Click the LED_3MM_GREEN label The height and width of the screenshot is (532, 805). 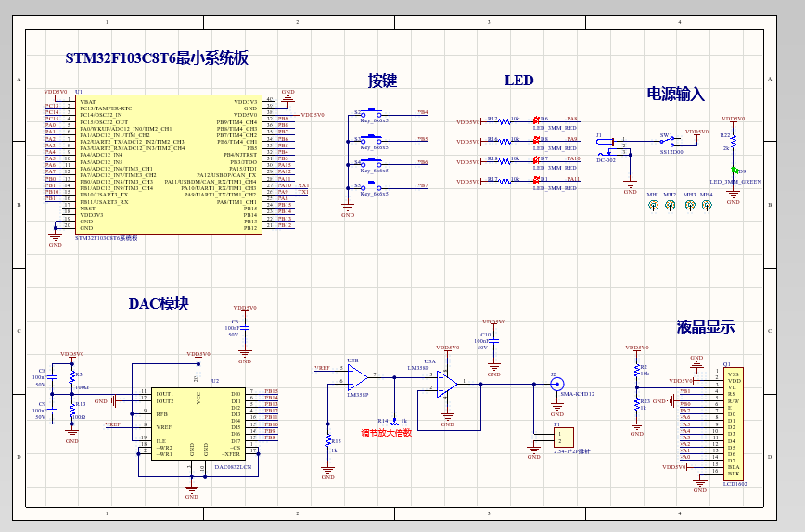735,182
